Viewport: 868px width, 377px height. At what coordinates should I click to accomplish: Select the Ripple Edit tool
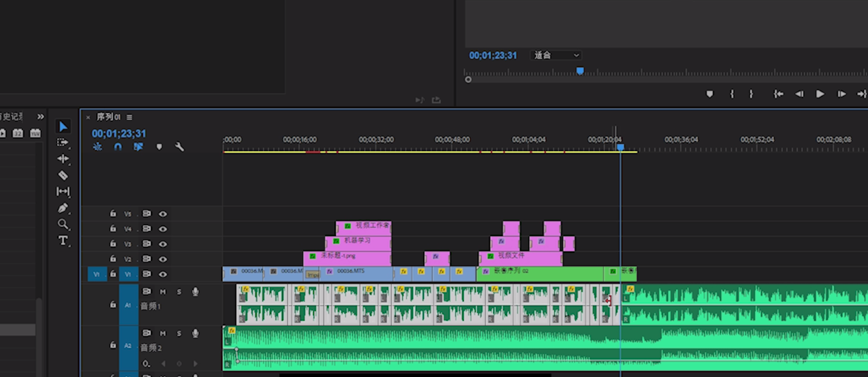coord(63,159)
